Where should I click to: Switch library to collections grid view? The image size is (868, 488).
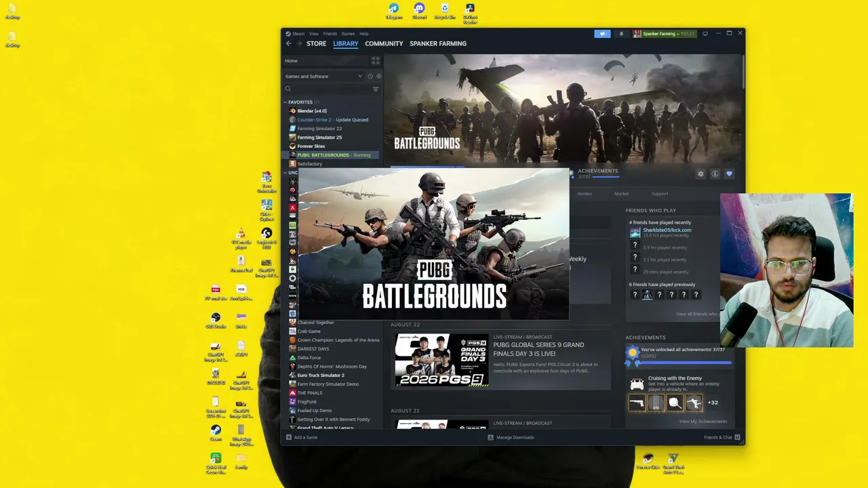(375, 61)
